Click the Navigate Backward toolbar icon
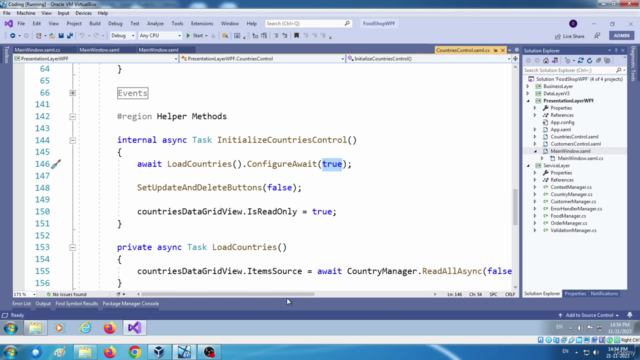Image resolution: width=640 pixels, height=360 pixels. coord(13,36)
